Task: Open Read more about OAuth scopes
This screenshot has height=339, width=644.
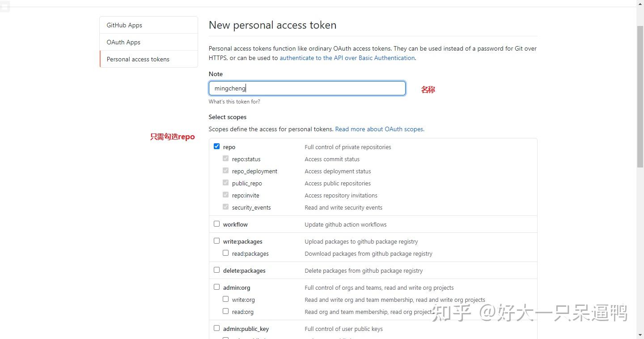Action: (379, 129)
